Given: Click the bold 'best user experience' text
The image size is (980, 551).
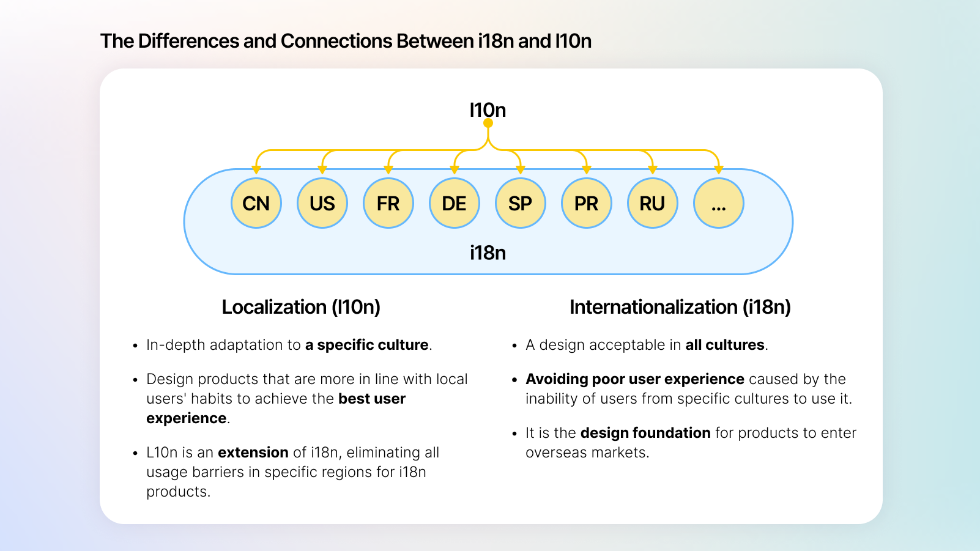Looking at the screenshot, I should point(371,399).
